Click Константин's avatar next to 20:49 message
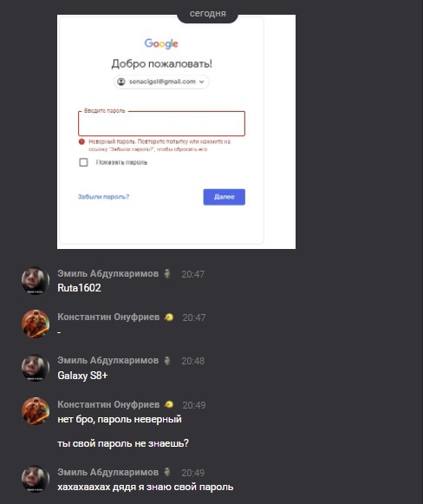This screenshot has height=504, width=423. (36, 411)
